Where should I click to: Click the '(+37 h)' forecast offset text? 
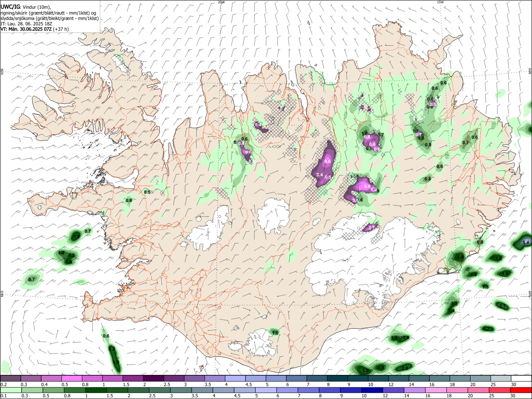62,29
